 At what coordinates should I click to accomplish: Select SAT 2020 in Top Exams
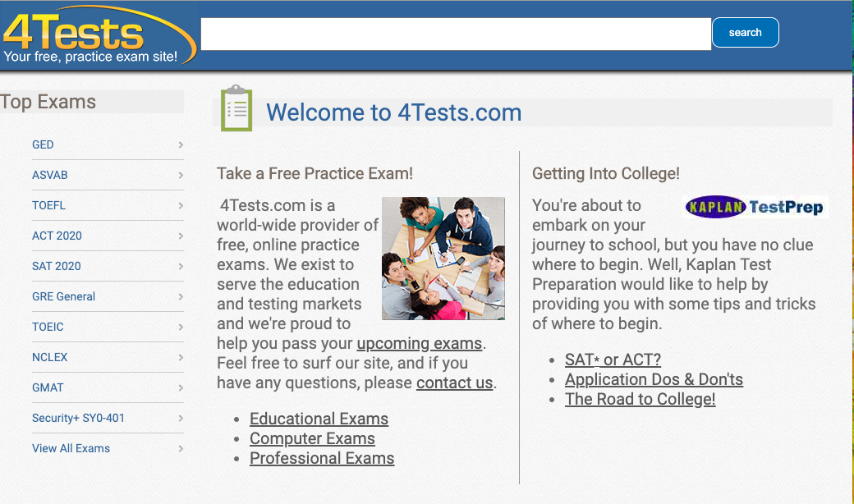[57, 266]
